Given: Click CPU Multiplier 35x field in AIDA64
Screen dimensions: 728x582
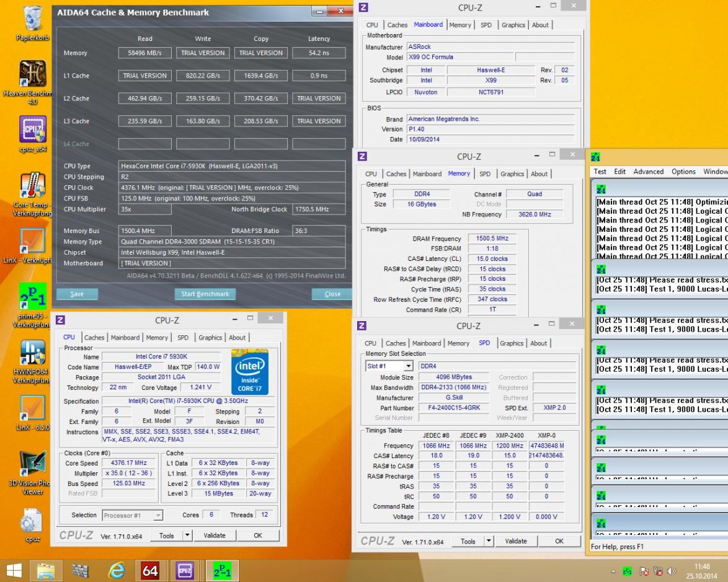Looking at the screenshot, I should click(x=145, y=209).
